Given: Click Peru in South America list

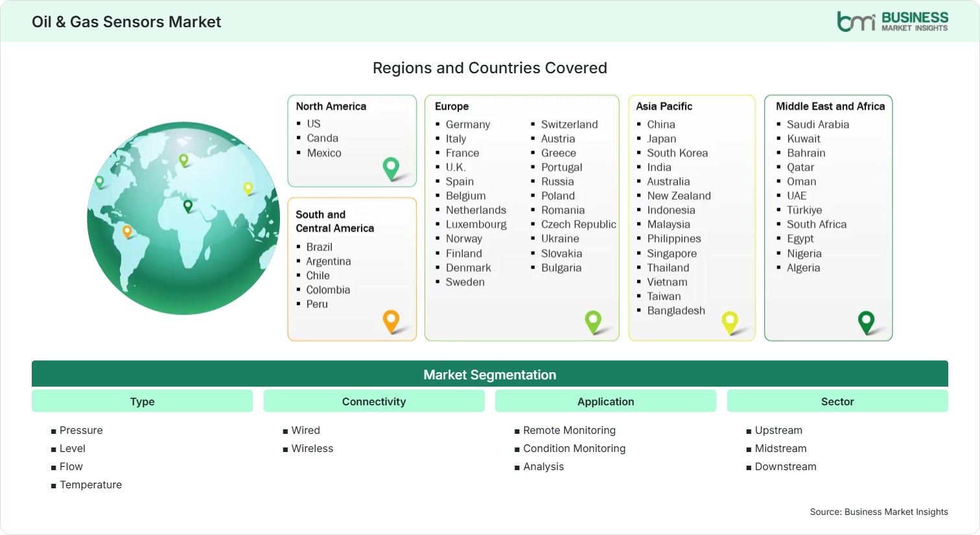Looking at the screenshot, I should (x=317, y=304).
